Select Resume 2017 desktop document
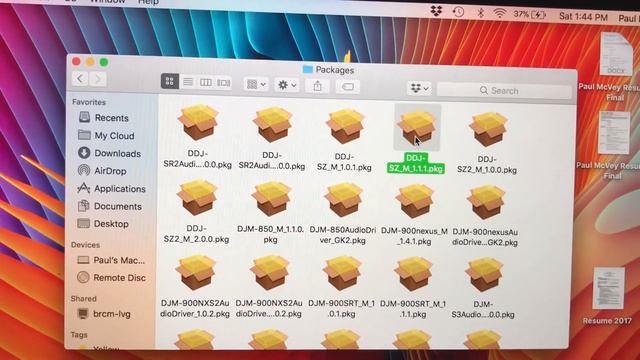Screen dimensions: 640x360 (607, 296)
